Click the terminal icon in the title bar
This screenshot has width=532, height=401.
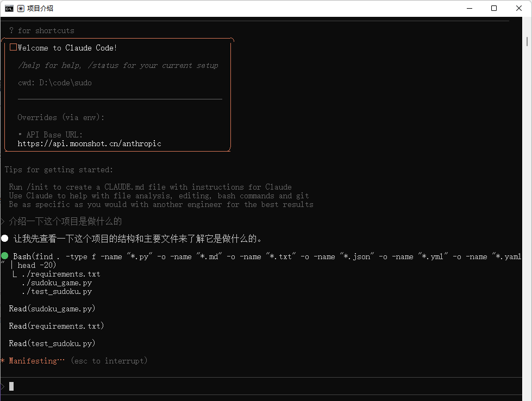9,9
